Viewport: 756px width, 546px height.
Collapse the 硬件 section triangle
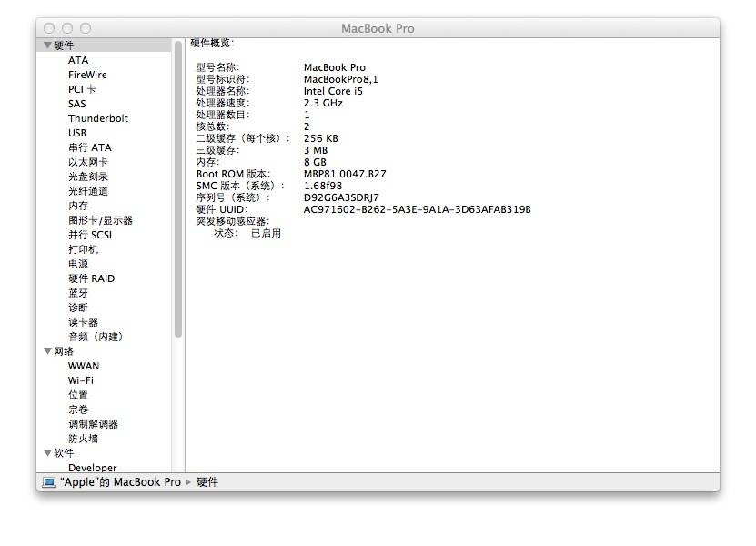pos(47,45)
